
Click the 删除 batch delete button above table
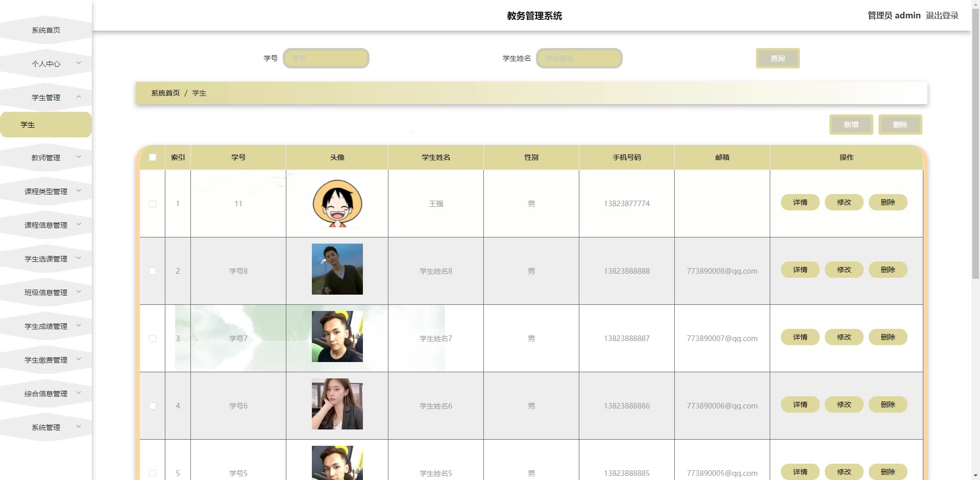tap(900, 125)
